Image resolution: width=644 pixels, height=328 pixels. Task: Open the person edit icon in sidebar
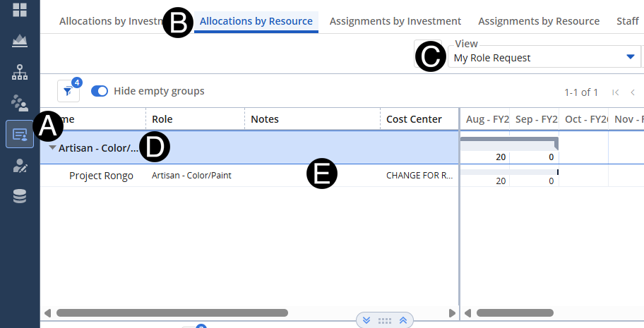pyautogui.click(x=20, y=165)
